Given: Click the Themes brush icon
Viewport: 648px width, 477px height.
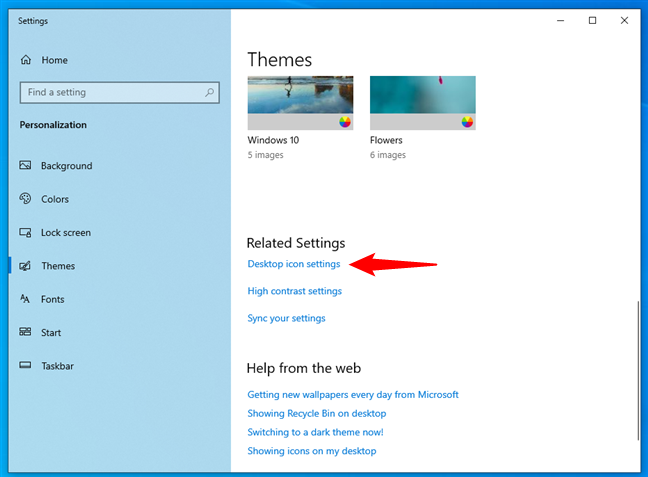Looking at the screenshot, I should (25, 266).
